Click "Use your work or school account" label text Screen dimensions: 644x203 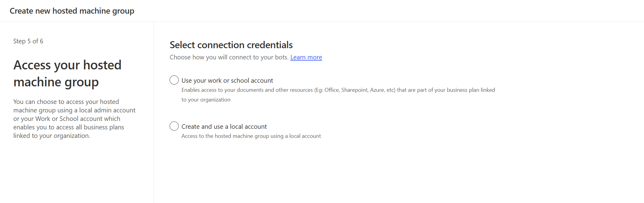pyautogui.click(x=227, y=80)
